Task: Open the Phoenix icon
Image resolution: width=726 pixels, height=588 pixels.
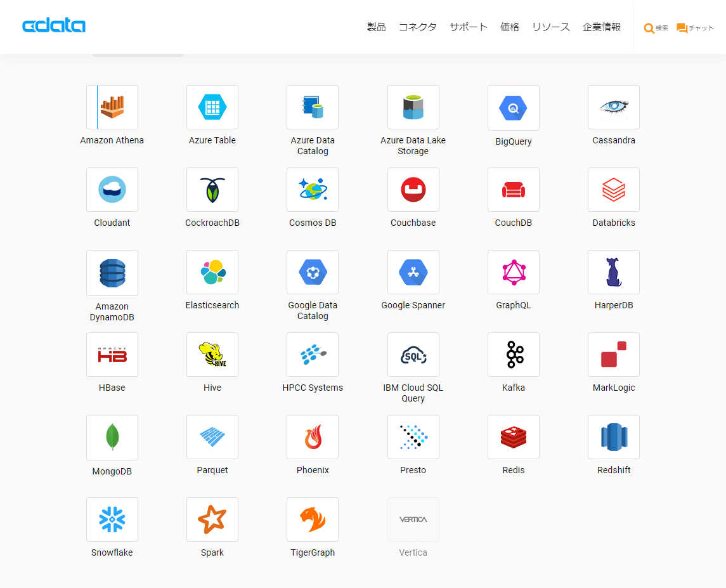Action: pyautogui.click(x=313, y=437)
